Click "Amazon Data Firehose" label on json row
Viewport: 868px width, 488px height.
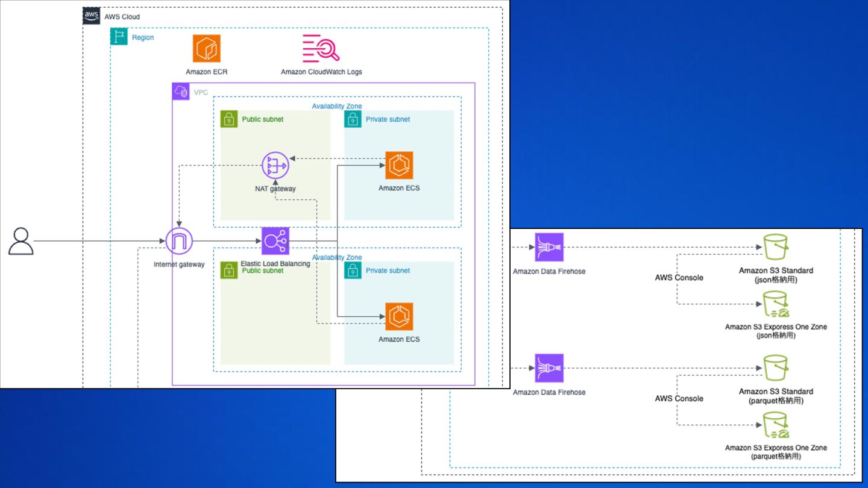[x=549, y=271]
